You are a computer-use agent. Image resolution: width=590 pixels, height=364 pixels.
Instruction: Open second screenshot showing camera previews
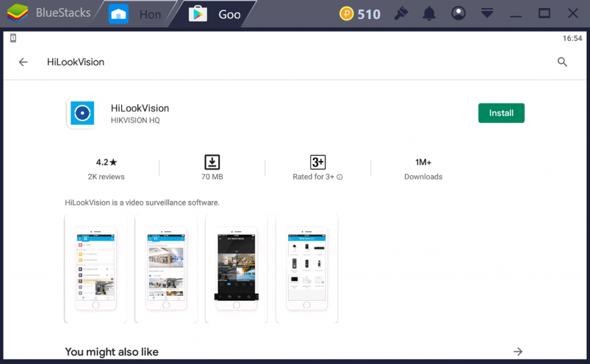(x=166, y=269)
